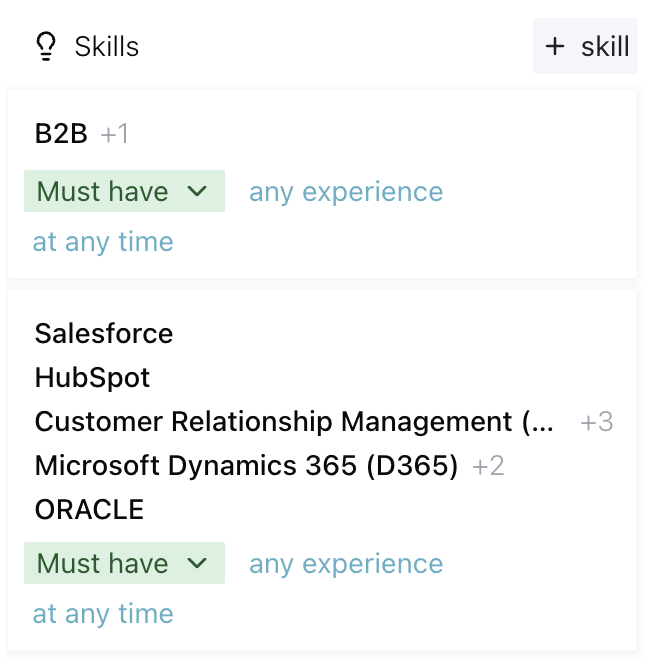Open the Must have dropdown for B2B

click(124, 191)
